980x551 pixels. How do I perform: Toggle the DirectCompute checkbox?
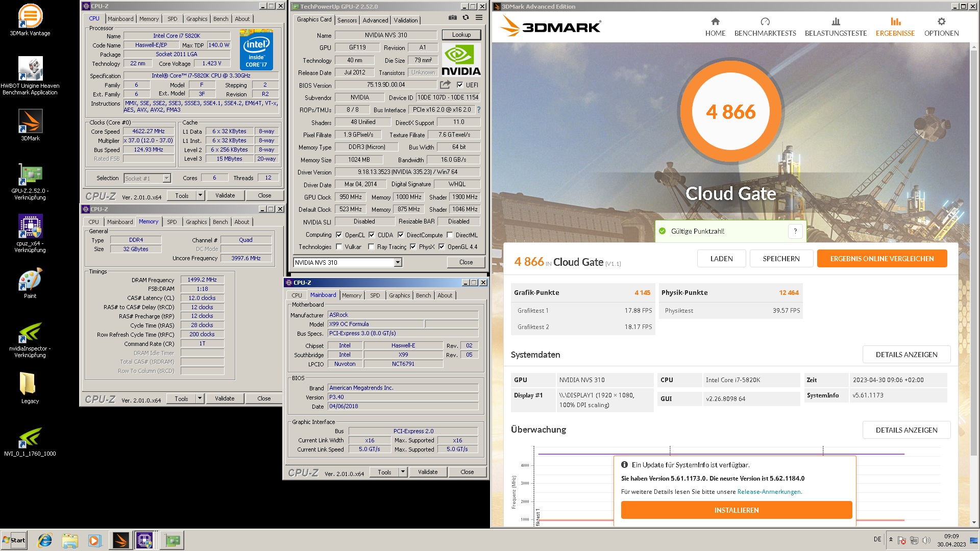(401, 235)
